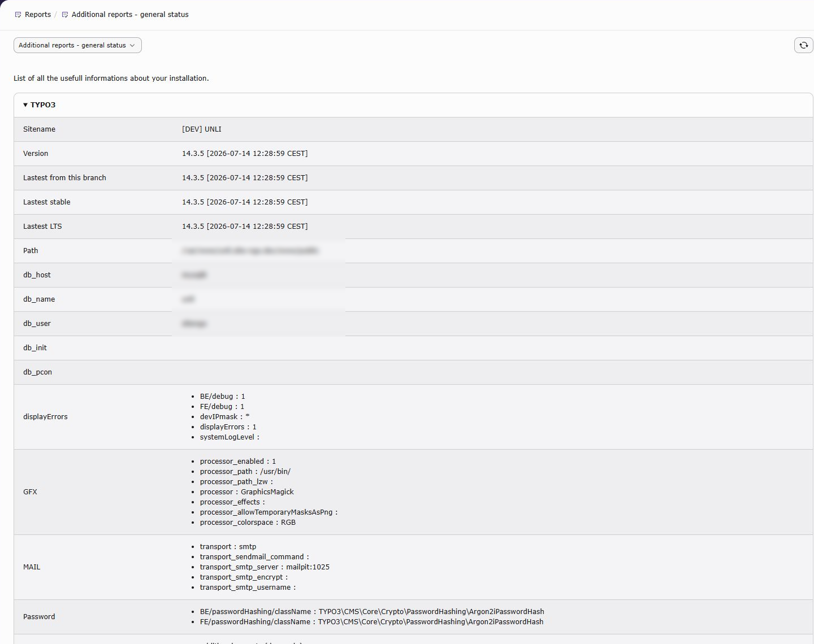Click the Reports breadcrumb icon
Image resolution: width=814 pixels, height=644 pixels.
tap(18, 15)
